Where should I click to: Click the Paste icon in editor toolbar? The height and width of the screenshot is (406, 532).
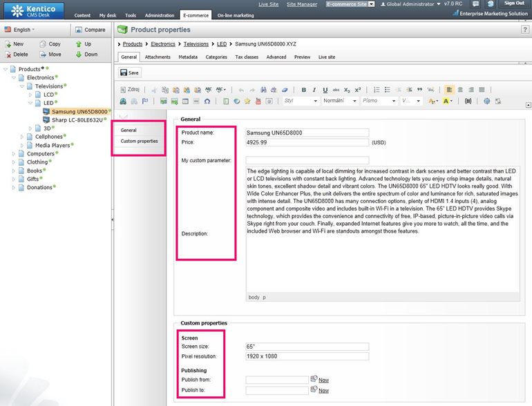(175, 90)
